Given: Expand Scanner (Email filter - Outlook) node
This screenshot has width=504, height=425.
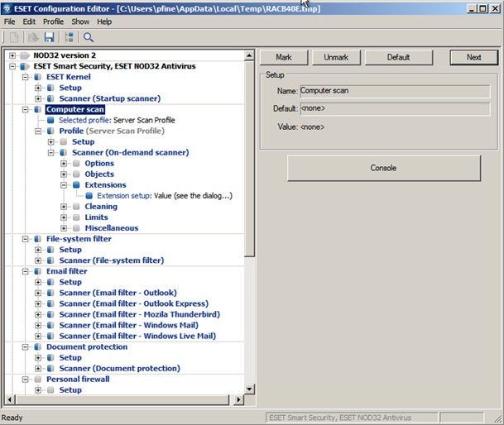Looking at the screenshot, I should pyautogui.click(x=38, y=293).
